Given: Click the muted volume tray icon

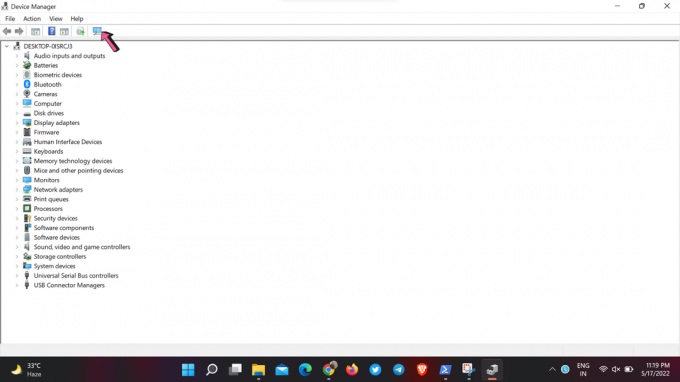Looking at the screenshot, I should click(616, 369).
